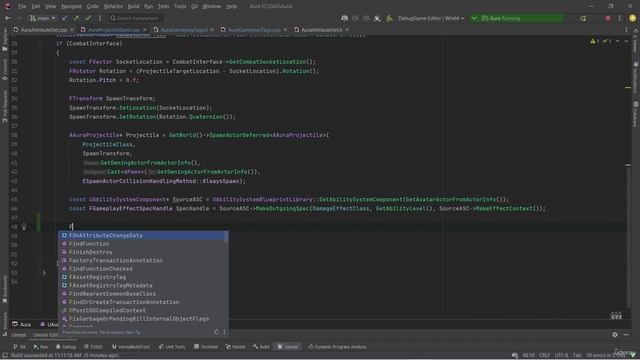
Task: Open the Dynamic Program Analysis window
Action: pos(337,347)
